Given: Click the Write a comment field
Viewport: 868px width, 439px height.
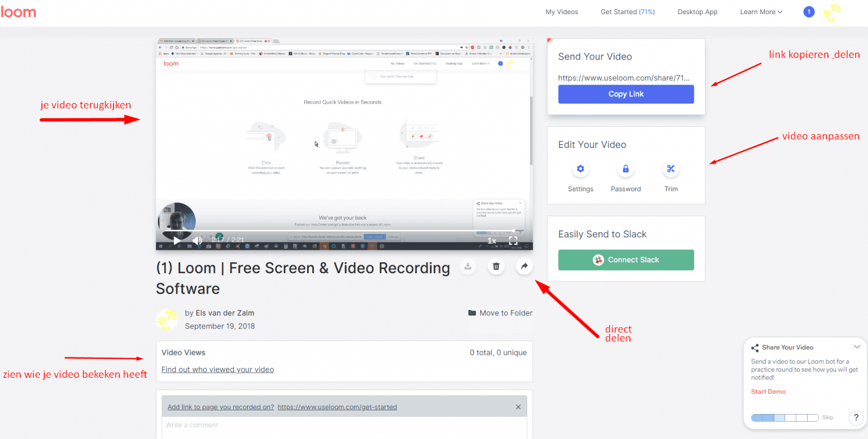Looking at the screenshot, I should tap(344, 425).
